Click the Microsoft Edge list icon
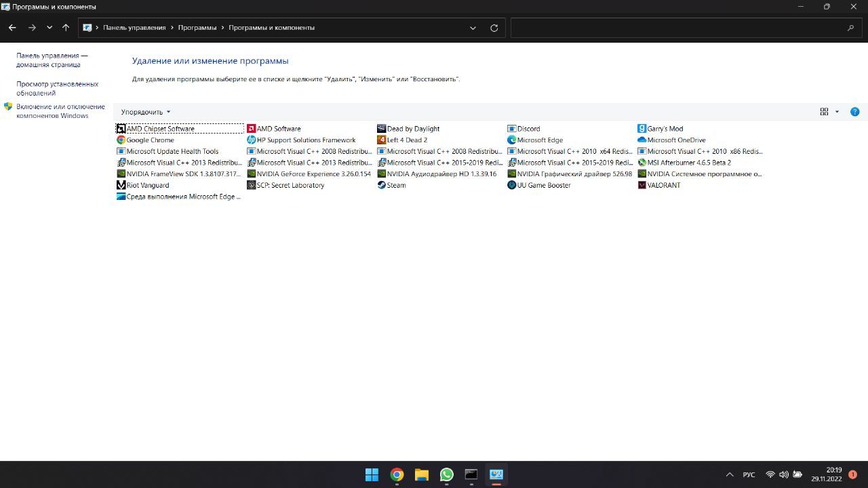868x488 pixels. 511,140
